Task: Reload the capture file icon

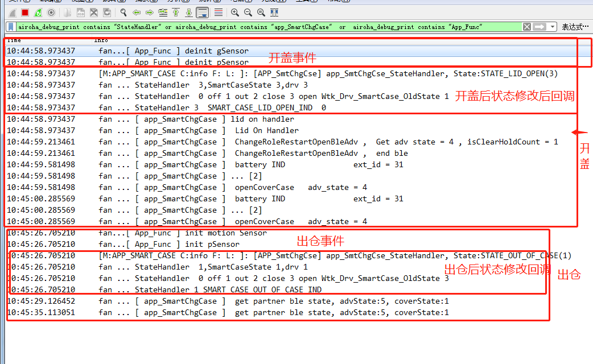Action: 107,13
